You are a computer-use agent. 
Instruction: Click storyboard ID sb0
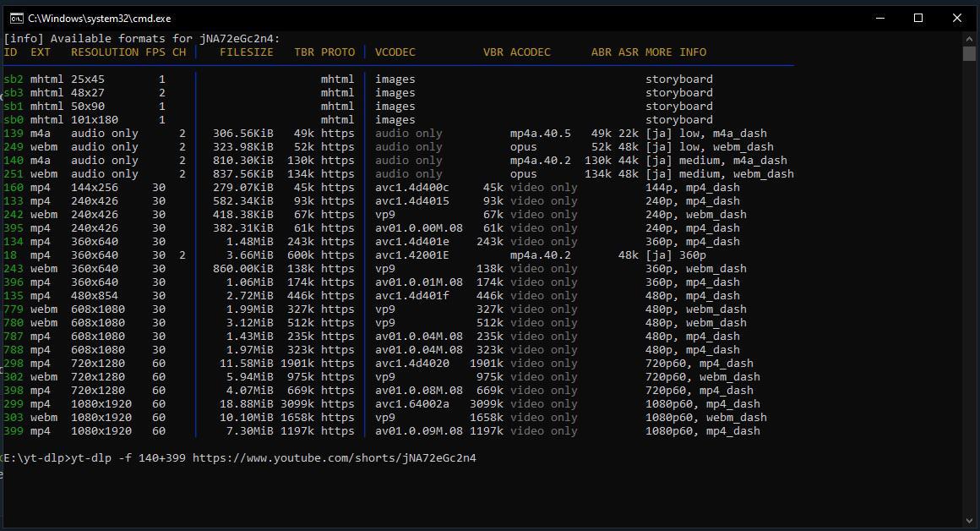[x=14, y=120]
